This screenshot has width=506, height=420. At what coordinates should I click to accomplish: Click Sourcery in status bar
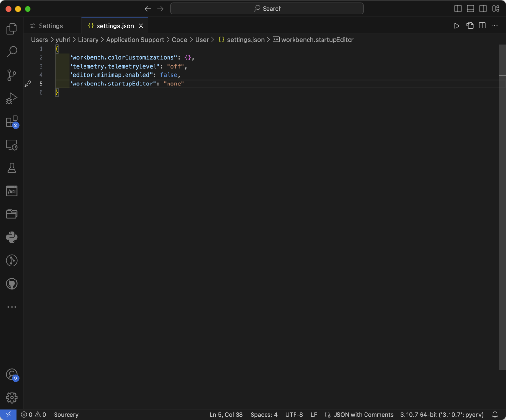click(66, 415)
